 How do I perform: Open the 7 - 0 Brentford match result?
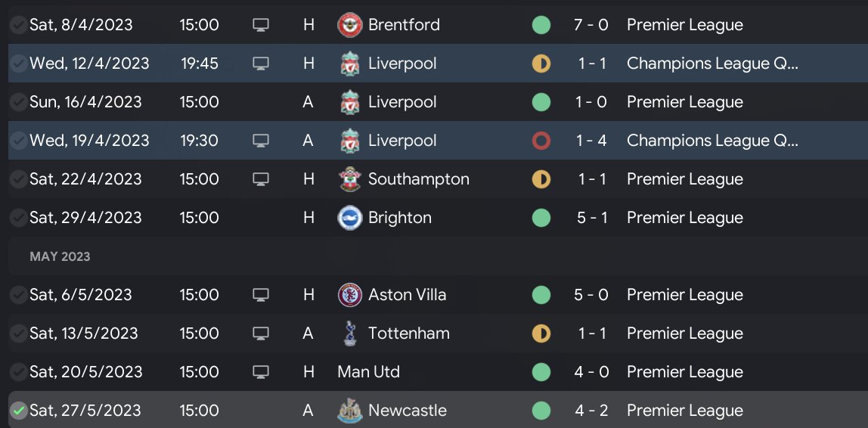point(591,25)
